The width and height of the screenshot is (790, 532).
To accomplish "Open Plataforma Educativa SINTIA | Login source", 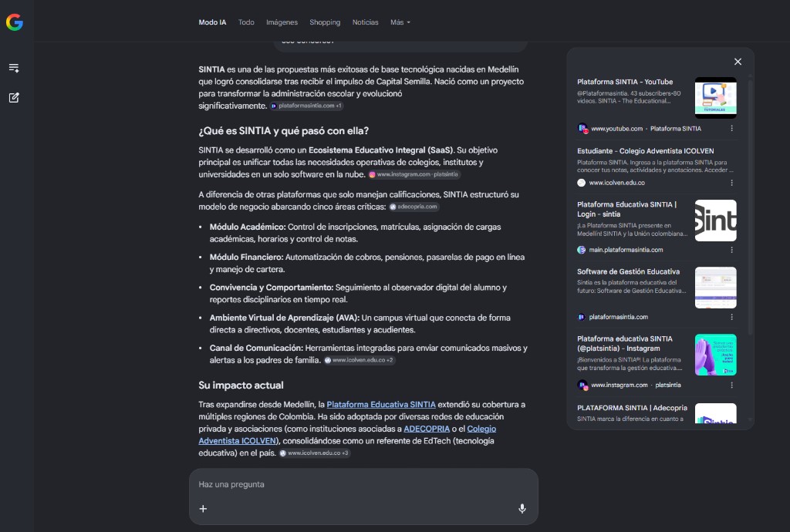I will pyautogui.click(x=626, y=209).
